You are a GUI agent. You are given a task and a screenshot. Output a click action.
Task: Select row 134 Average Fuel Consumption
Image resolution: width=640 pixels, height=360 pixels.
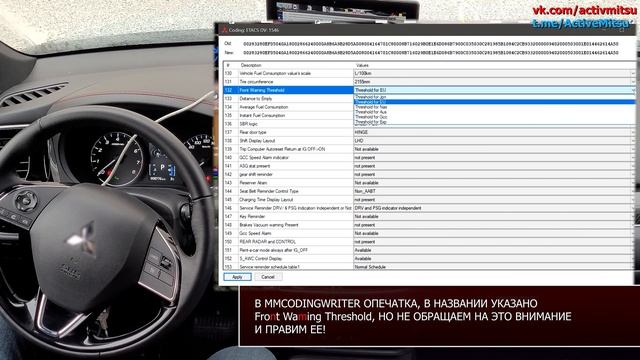[288, 107]
